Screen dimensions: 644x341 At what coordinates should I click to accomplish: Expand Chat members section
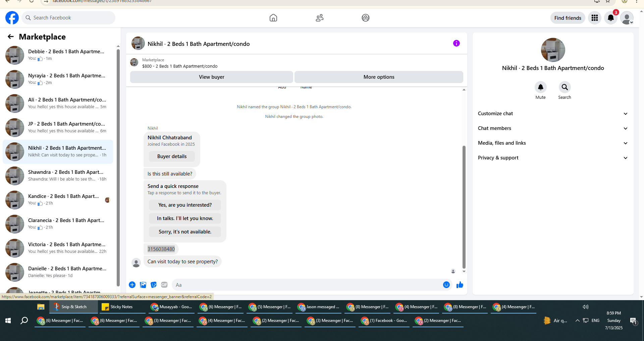[553, 128]
